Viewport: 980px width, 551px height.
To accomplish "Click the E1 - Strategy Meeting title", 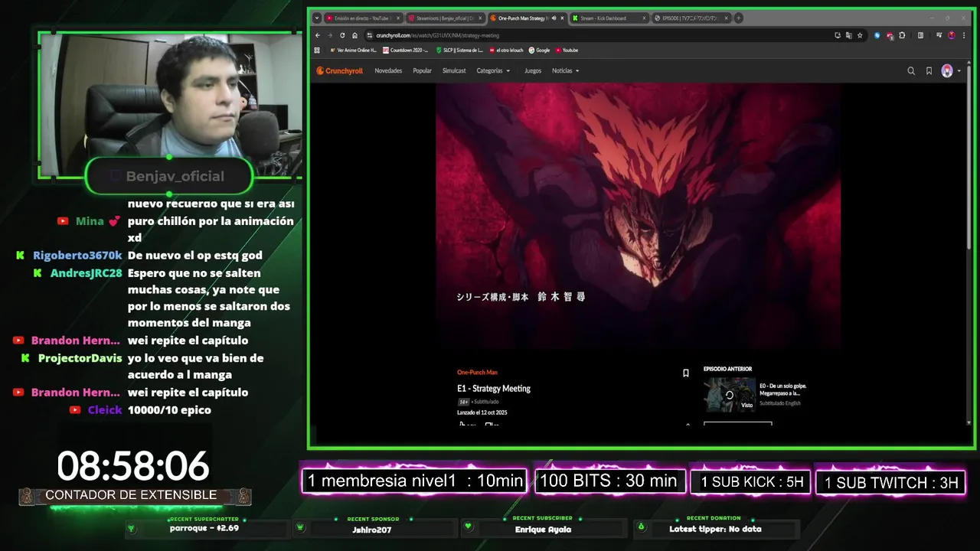I will [494, 389].
